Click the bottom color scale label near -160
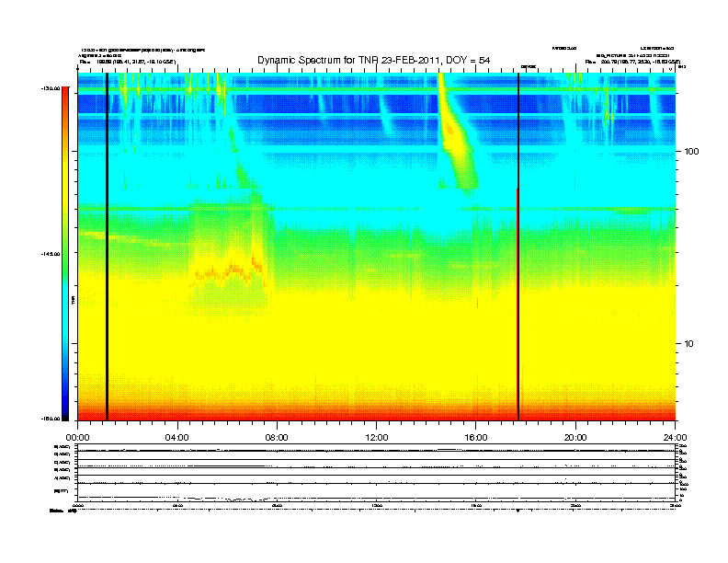 [51, 419]
